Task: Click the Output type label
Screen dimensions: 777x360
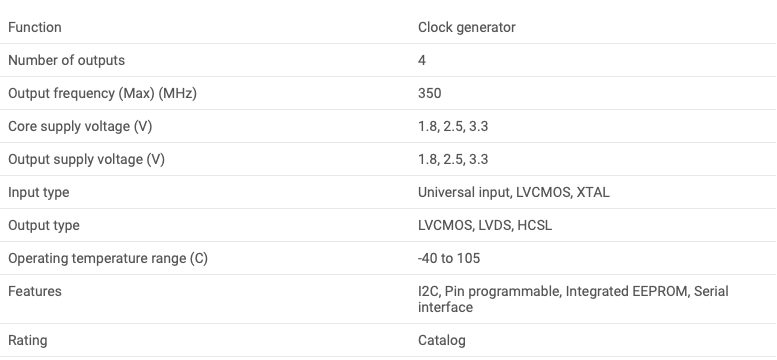Action: pos(44,225)
